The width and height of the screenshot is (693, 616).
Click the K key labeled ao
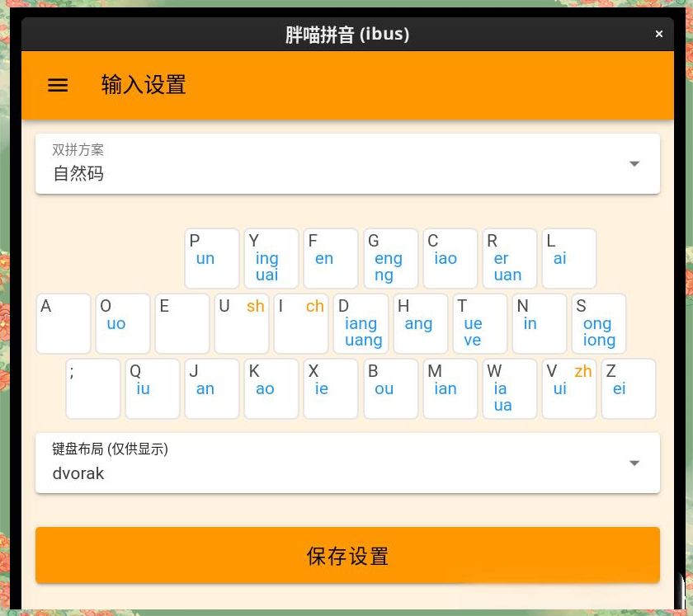[271, 388]
